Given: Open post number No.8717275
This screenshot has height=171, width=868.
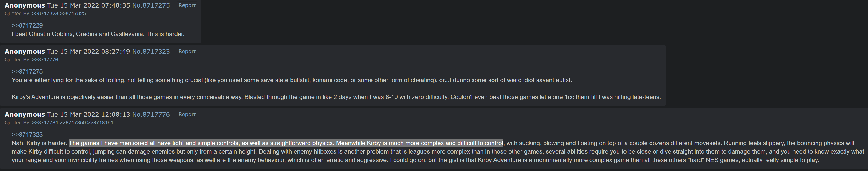Looking at the screenshot, I should 151,5.
